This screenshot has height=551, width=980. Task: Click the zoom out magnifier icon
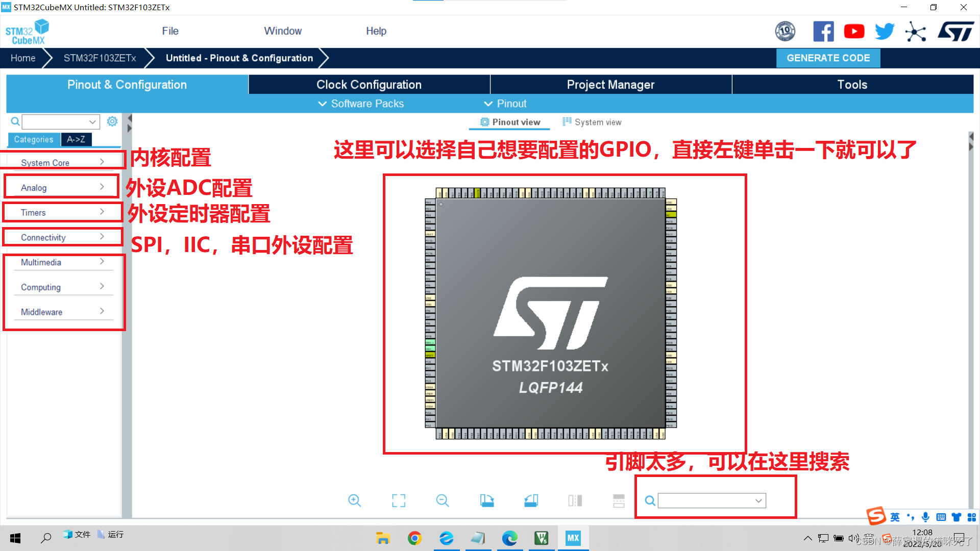point(443,500)
